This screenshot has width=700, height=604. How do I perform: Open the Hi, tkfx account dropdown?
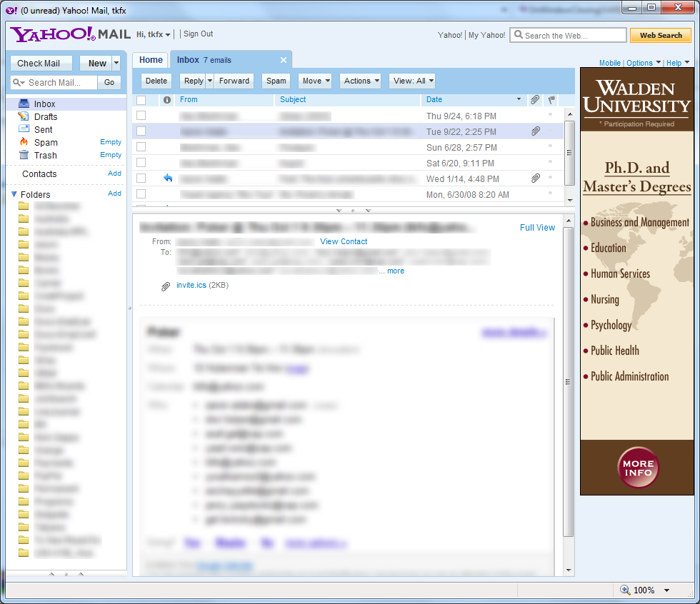(153, 34)
